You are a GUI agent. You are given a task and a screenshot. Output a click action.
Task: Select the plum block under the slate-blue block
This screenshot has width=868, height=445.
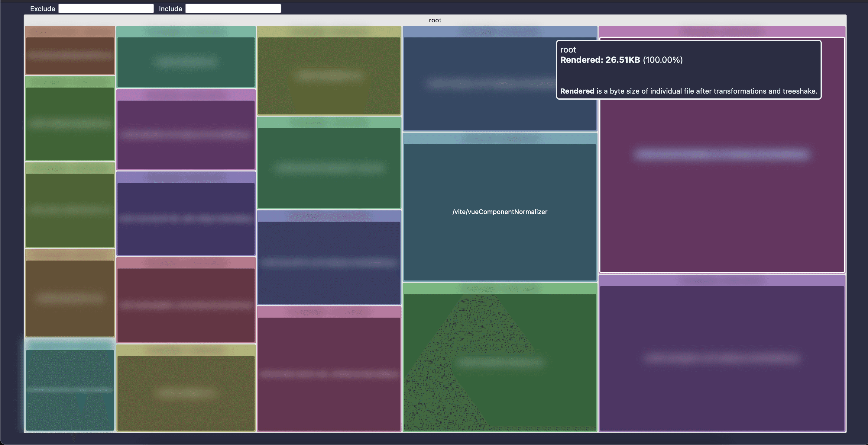pyautogui.click(x=329, y=374)
